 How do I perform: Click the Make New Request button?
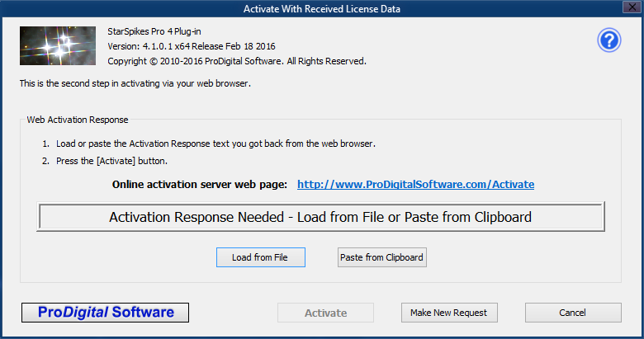449,313
